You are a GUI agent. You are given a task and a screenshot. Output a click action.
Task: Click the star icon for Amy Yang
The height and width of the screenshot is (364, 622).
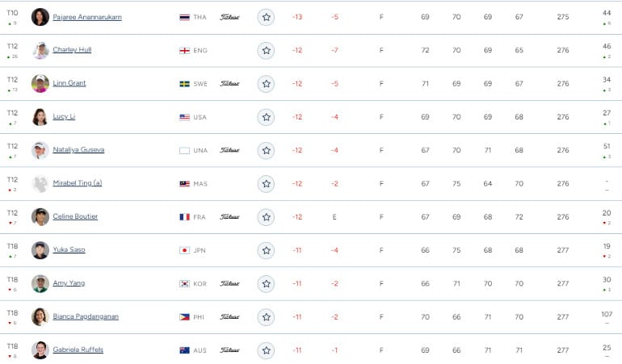pos(266,283)
